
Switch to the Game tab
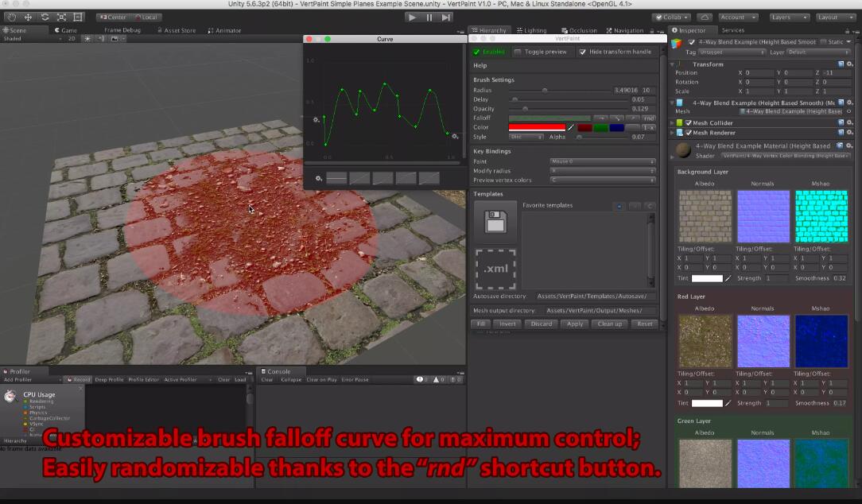(x=68, y=30)
